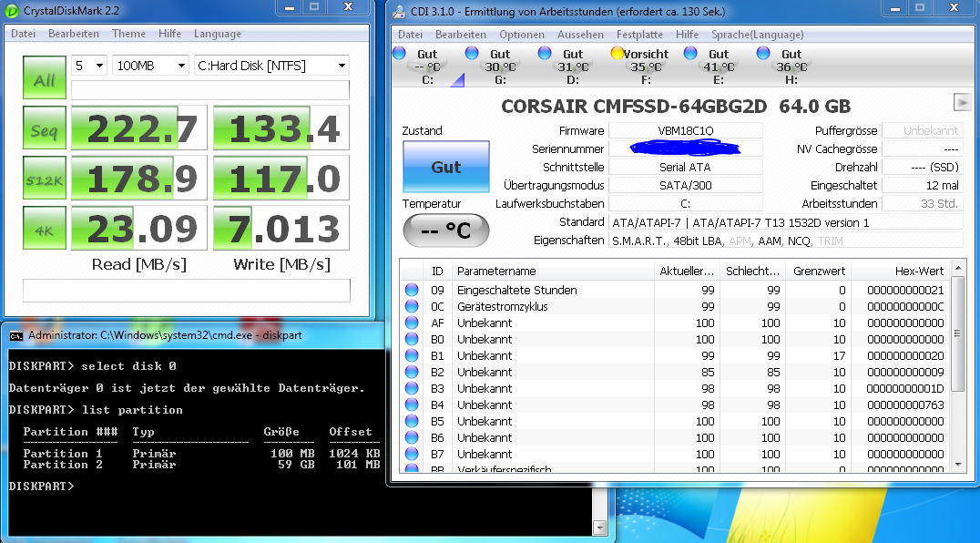Click the CDI title bar icon
This screenshot has height=543, width=980.
pyautogui.click(x=399, y=11)
